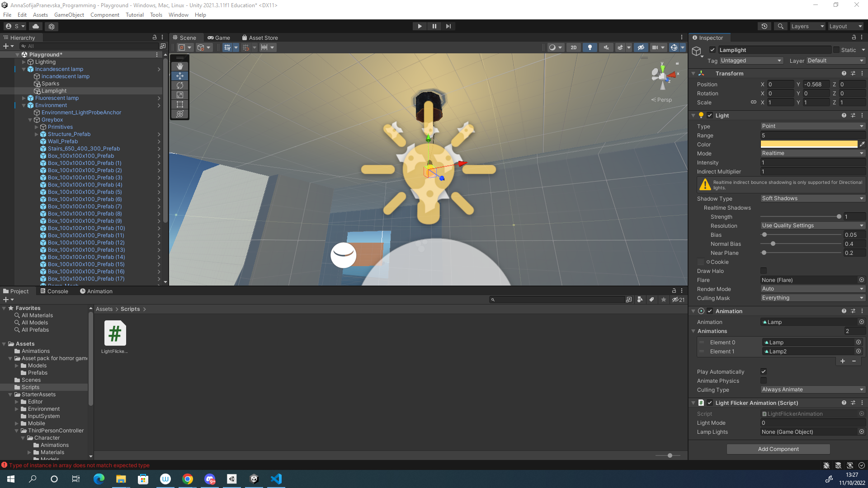Toggle hidden objects visibility in scene
The height and width of the screenshot is (488, 868).
click(641, 47)
